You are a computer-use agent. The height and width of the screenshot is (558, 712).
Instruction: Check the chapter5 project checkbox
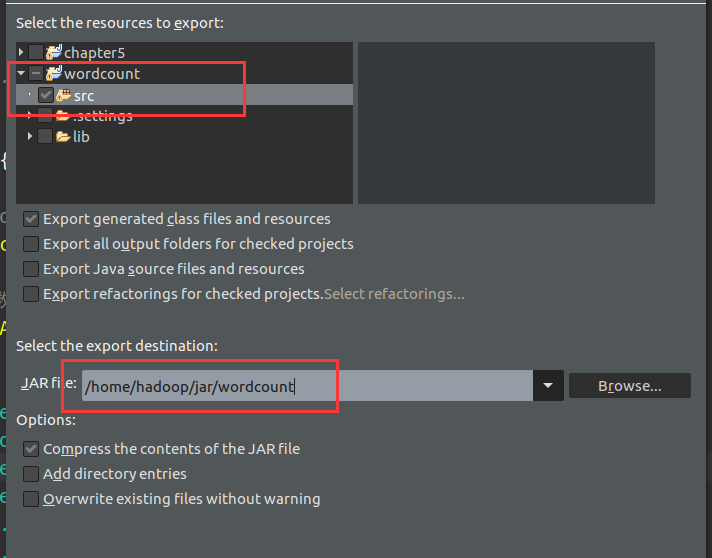tap(36, 52)
